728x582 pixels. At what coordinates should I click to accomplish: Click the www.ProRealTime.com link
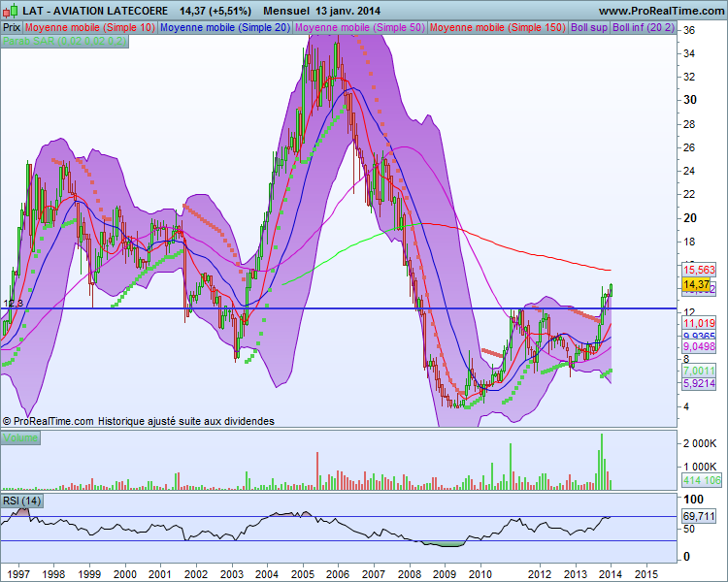(x=662, y=11)
